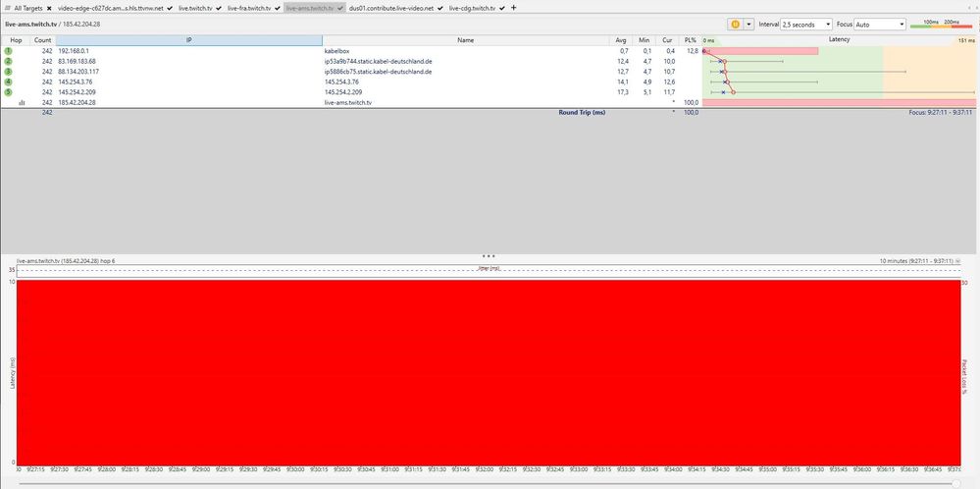Click the Round Trip (ms) summary label
The height and width of the screenshot is (489, 980).
coord(582,113)
